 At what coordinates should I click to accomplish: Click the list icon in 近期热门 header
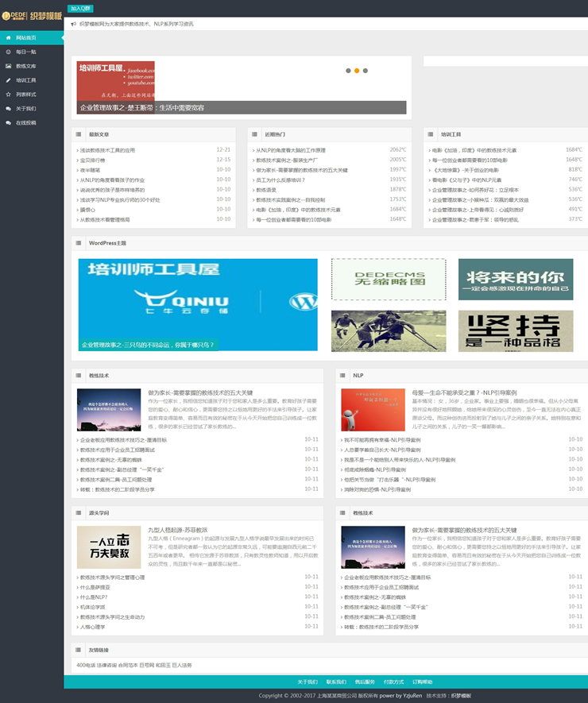(255, 134)
